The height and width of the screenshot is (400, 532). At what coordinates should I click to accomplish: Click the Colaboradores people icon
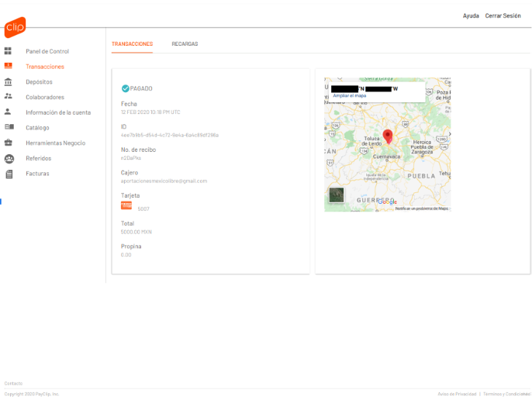point(9,97)
